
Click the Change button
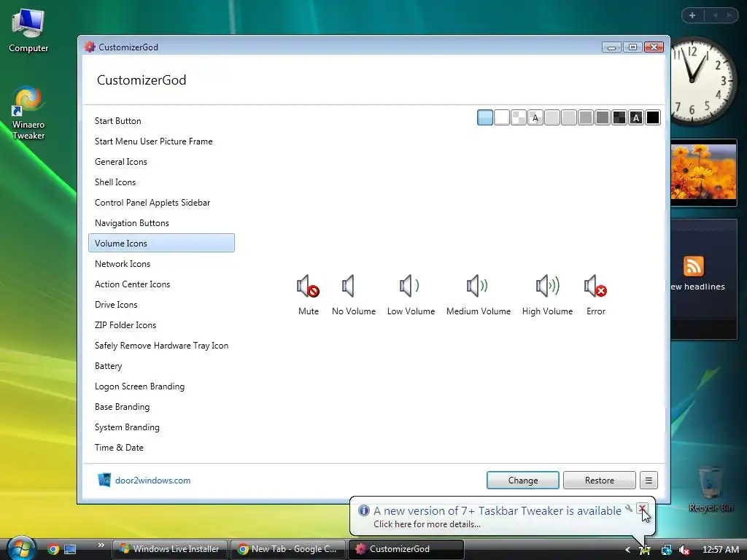click(522, 480)
